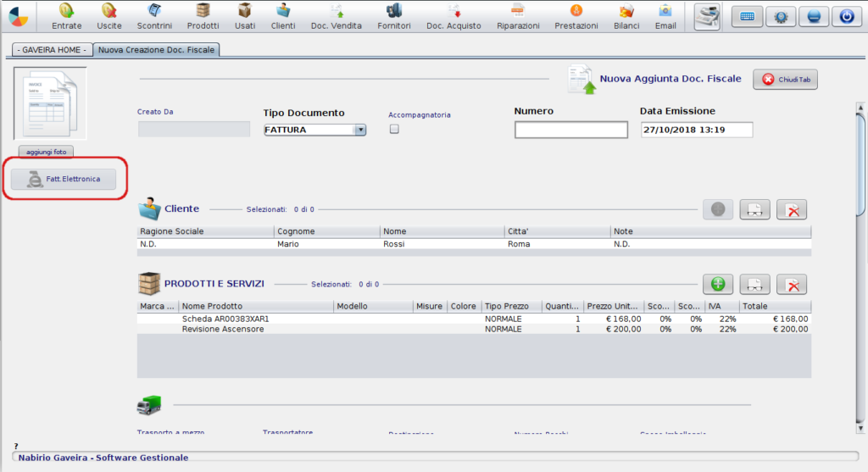The height and width of the screenshot is (472, 868).
Task: Click the Chiudi Tab button
Action: point(785,79)
